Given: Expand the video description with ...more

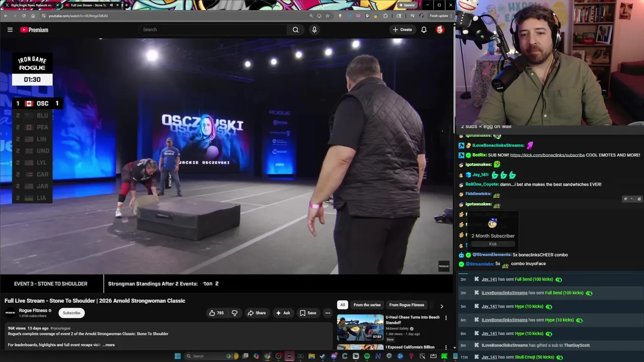Looking at the screenshot, I should coord(109,345).
